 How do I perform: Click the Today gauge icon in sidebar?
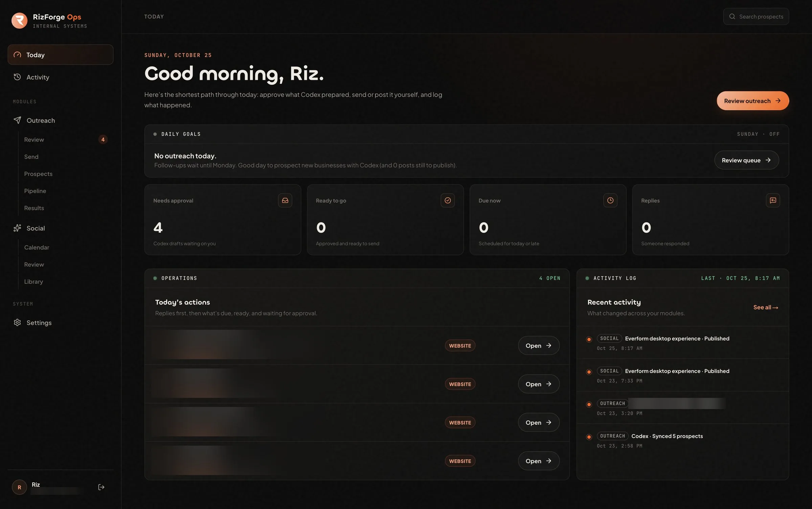coord(17,55)
